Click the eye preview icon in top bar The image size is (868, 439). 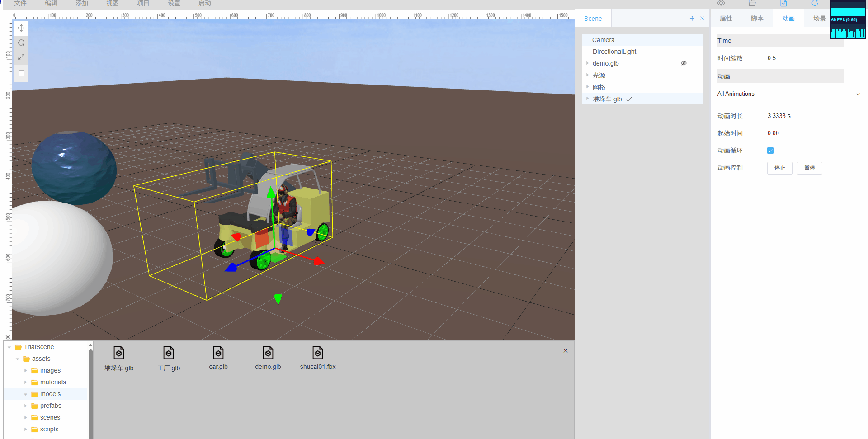click(721, 3)
